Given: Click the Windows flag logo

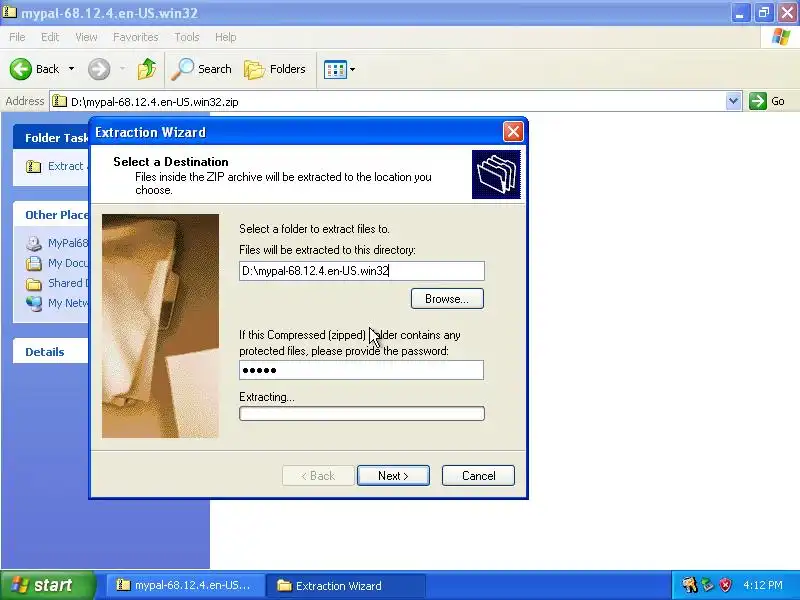Looking at the screenshot, I should [781, 37].
